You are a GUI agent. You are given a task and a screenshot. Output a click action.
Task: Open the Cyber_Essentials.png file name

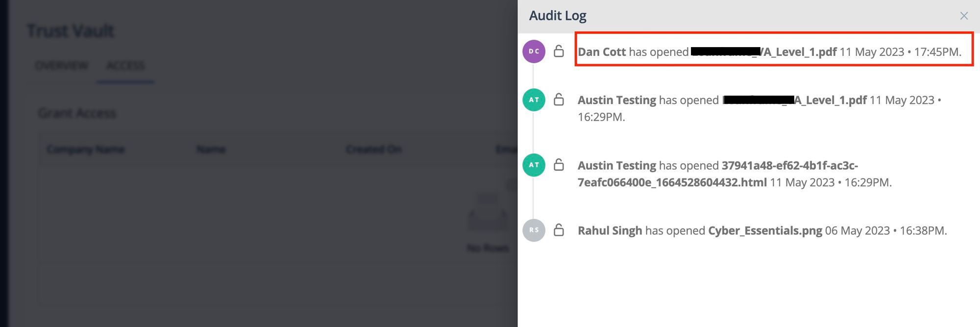pyautogui.click(x=765, y=230)
